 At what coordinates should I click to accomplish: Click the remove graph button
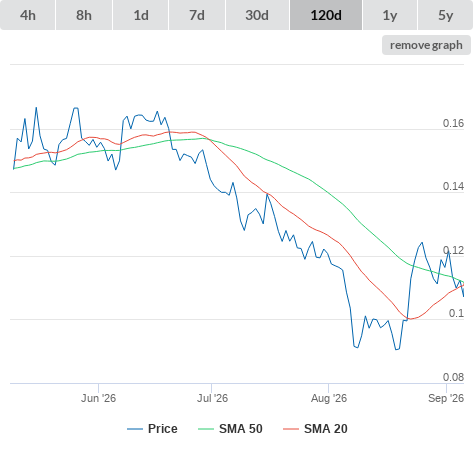click(x=426, y=45)
